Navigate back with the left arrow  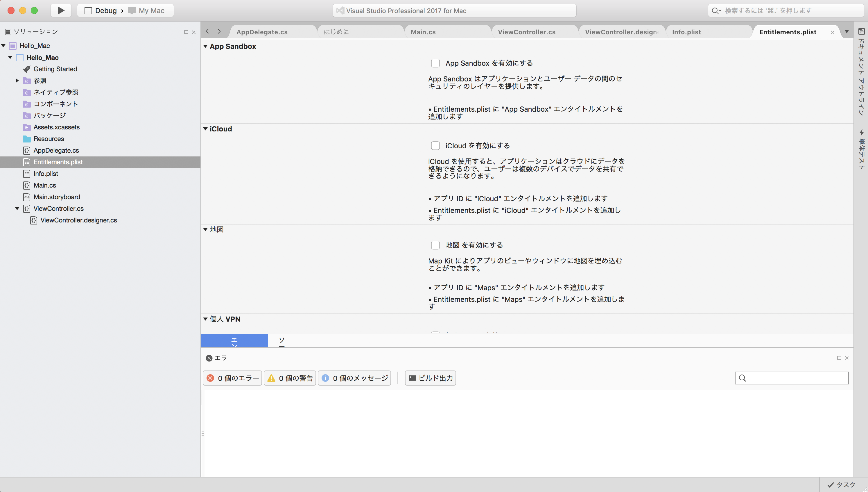pos(207,31)
